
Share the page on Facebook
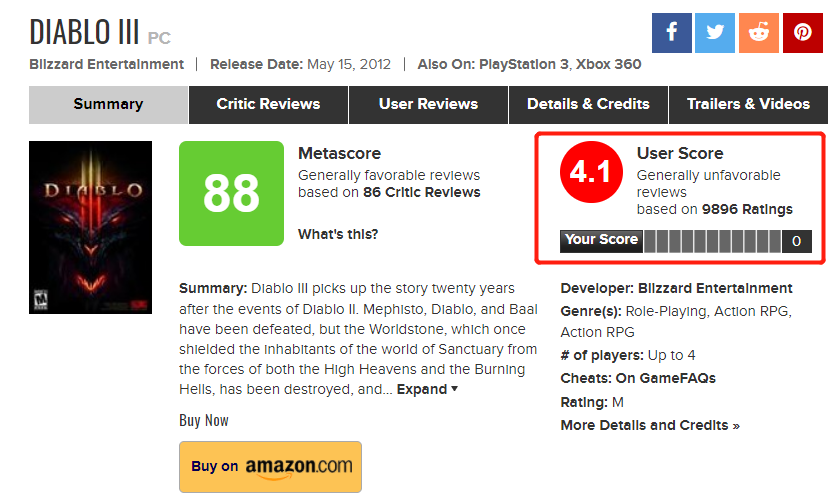point(671,33)
